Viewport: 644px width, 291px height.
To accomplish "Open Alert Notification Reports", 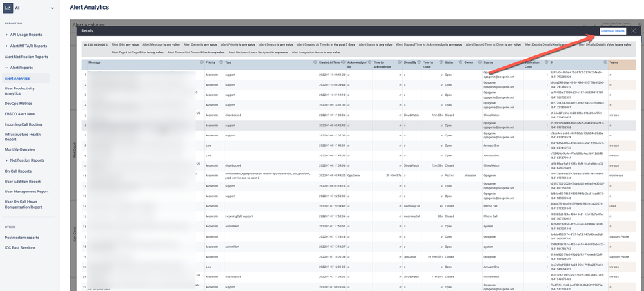I will click(26, 57).
